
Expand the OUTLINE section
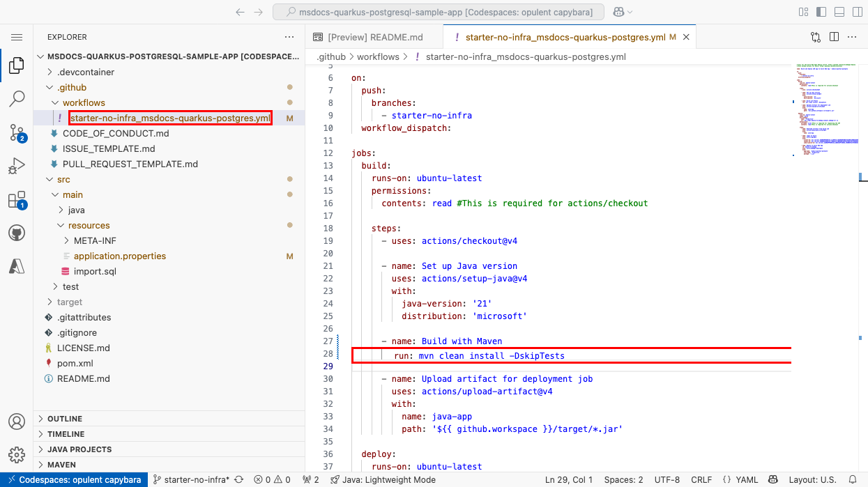(169, 419)
